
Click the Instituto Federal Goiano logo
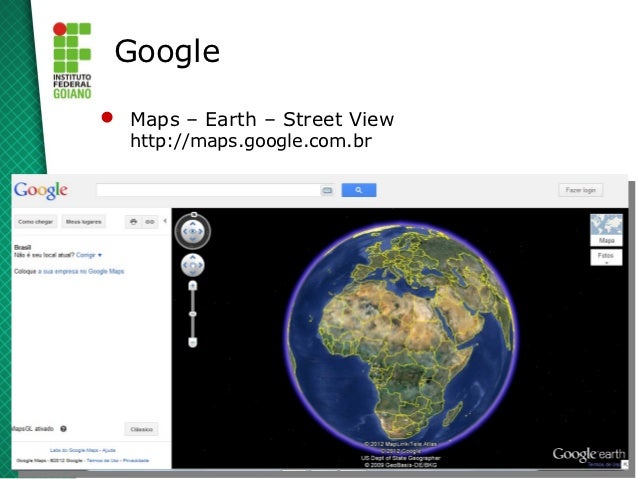click(x=72, y=60)
